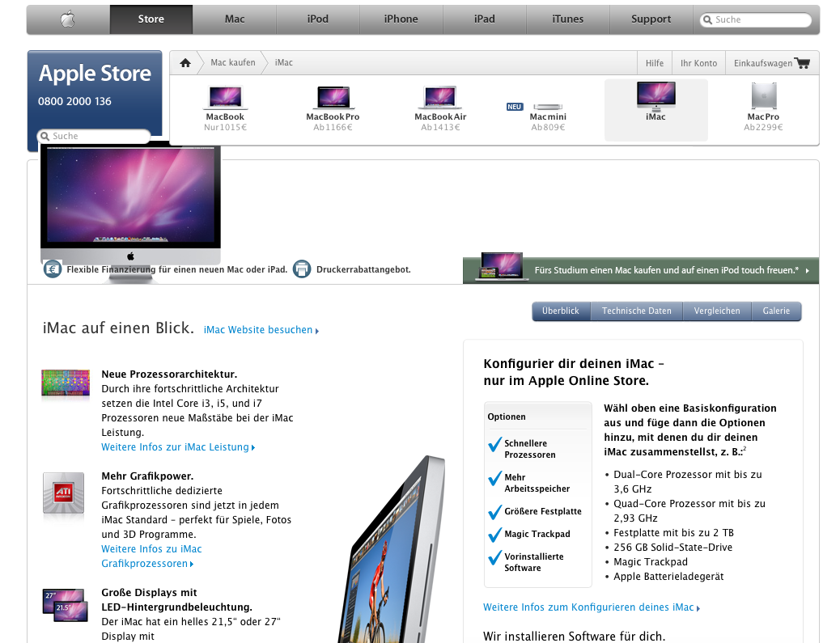Image resolution: width=840 pixels, height=643 pixels.
Task: Switch to the Galerie tab
Action: [777, 311]
